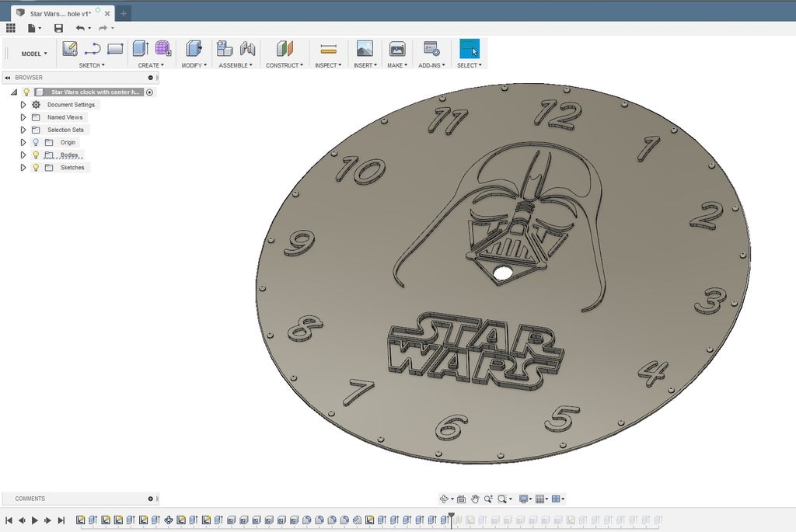Open the Scripts and Add-Ins icon
The height and width of the screenshot is (532, 796).
click(431, 49)
